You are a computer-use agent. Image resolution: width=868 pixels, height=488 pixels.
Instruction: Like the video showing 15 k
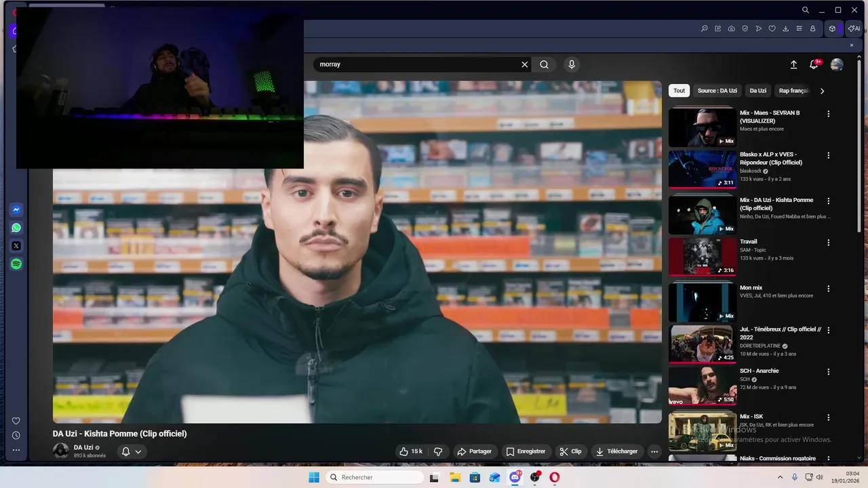point(411,451)
